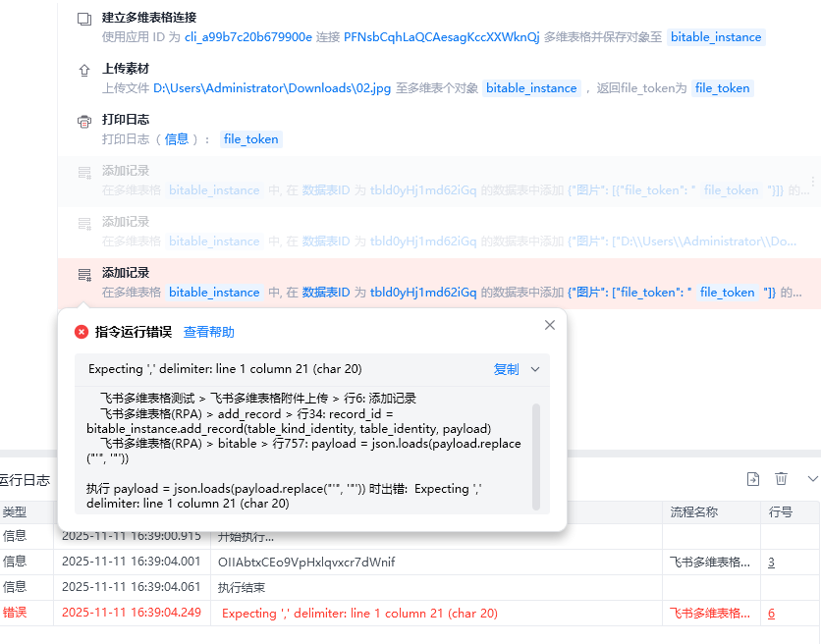Click the 信息 log level value
821x644 pixels.
[x=177, y=139]
